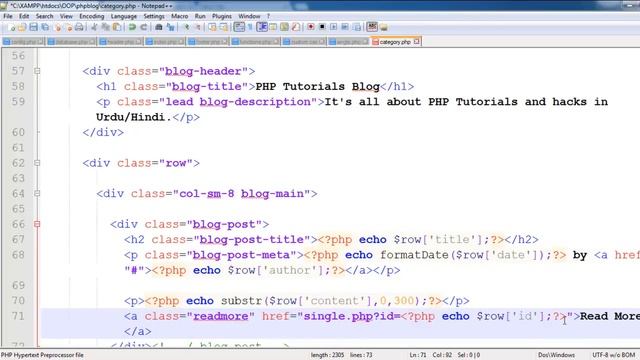Click line number 66 in the margin
The height and width of the screenshot is (360, 640).
[x=18, y=224]
